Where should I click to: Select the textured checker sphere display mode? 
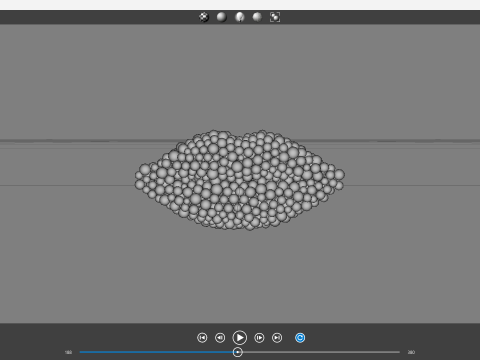tap(204, 17)
